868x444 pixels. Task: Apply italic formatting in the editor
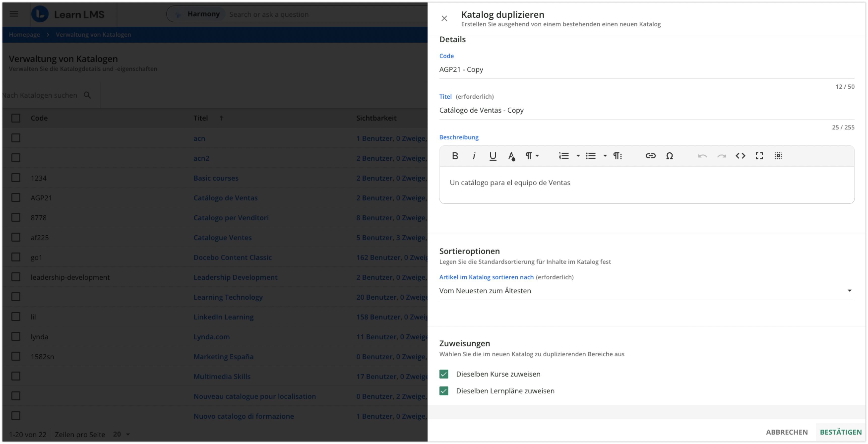click(474, 156)
